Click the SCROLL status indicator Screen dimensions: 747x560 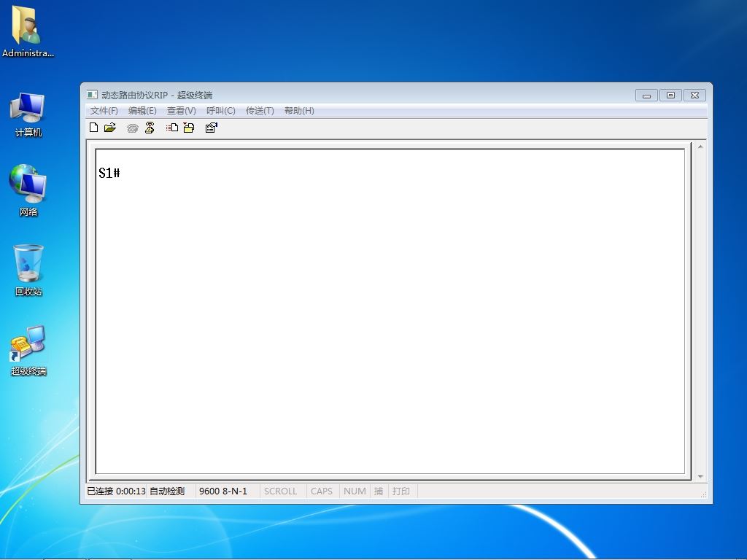point(280,491)
